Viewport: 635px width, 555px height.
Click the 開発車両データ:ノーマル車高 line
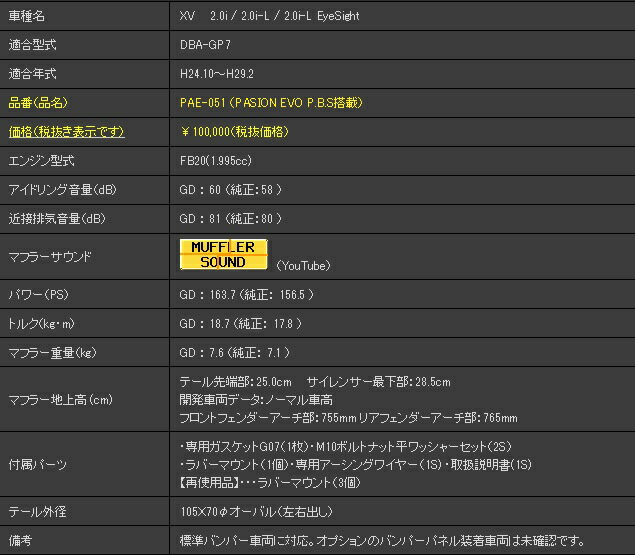pos(256,400)
